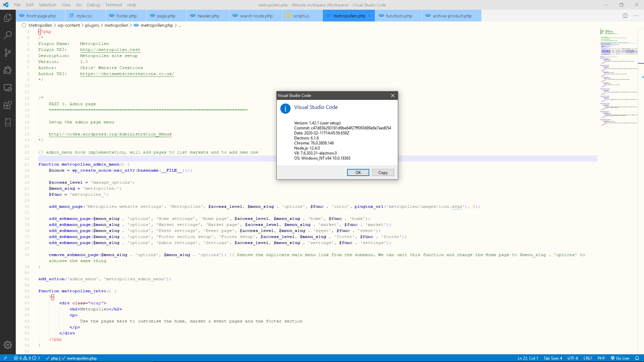
Task: Click the errors and warnings indicator
Action: (x=27, y=358)
